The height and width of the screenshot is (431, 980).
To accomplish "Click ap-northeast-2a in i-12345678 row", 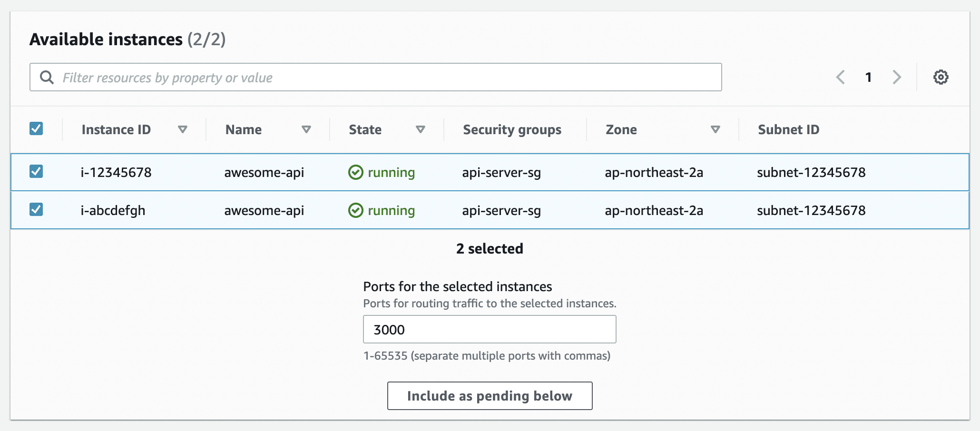I will point(654,172).
